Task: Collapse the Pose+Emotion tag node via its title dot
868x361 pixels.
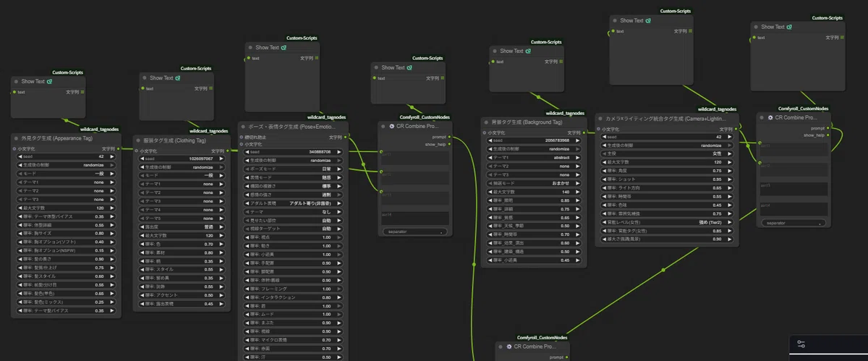Action: click(x=244, y=126)
